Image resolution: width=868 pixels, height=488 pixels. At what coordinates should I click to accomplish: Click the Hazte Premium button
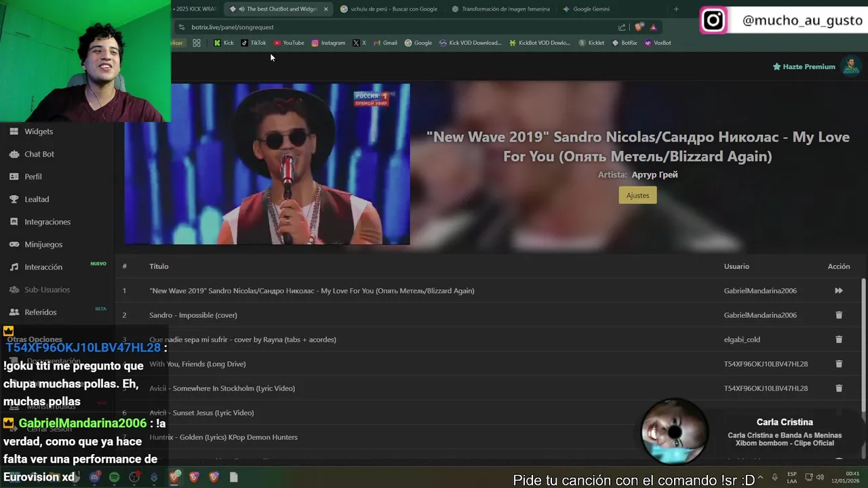tap(804, 66)
